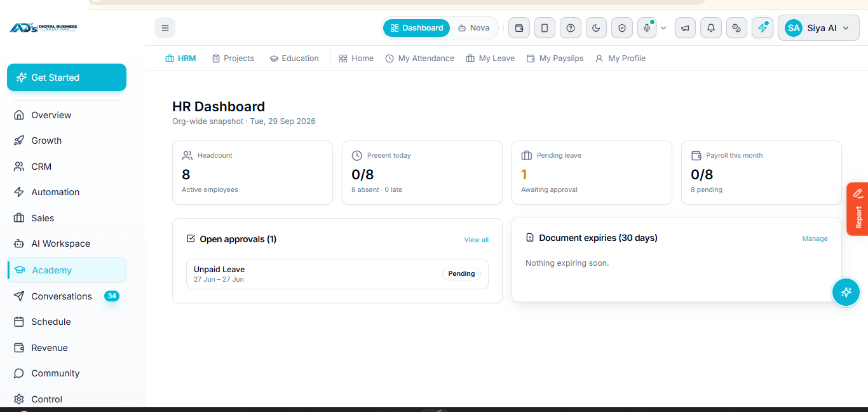Open the Unpaid Leave approval row
Image resolution: width=868 pixels, height=412 pixels.
(x=337, y=274)
